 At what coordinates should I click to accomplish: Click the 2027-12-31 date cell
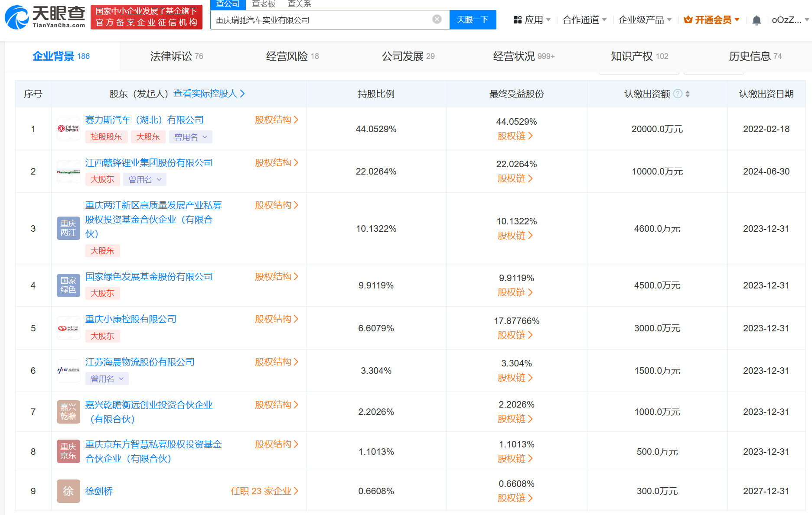click(x=766, y=491)
